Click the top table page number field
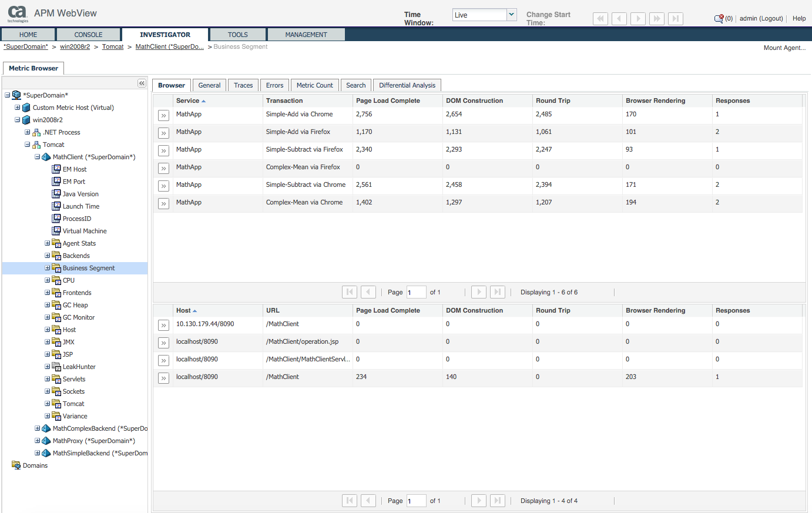This screenshot has height=513, width=812. pos(416,292)
